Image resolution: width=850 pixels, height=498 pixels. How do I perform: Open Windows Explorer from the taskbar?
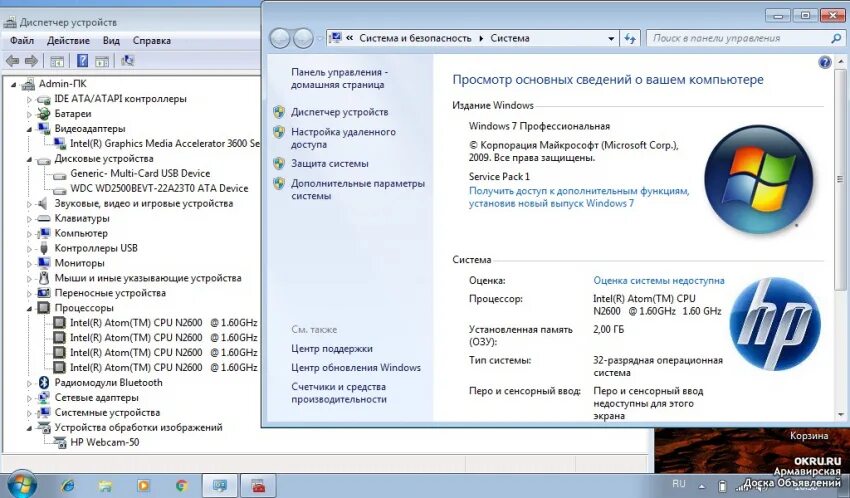click(105, 485)
